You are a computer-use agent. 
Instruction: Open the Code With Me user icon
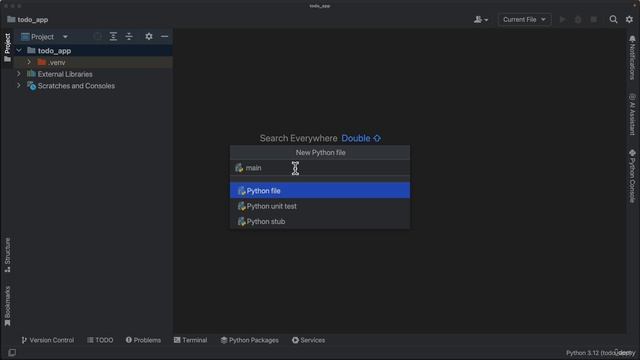tap(480, 19)
